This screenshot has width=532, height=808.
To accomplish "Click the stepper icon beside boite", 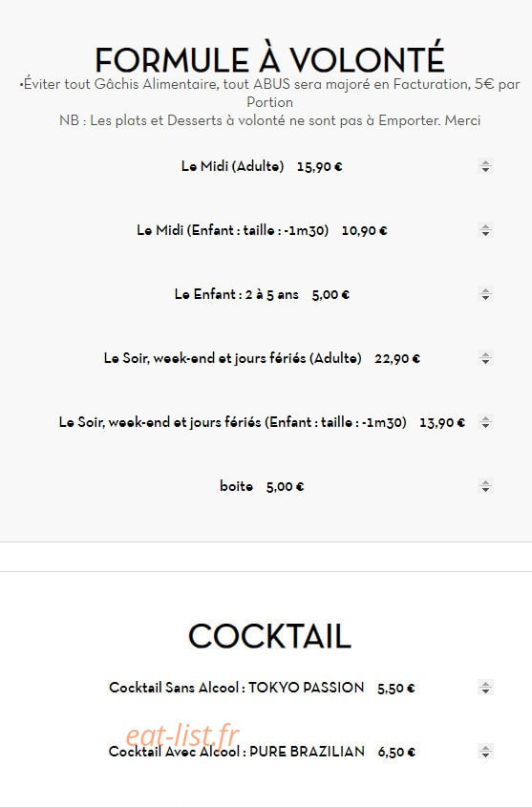I will (x=485, y=486).
